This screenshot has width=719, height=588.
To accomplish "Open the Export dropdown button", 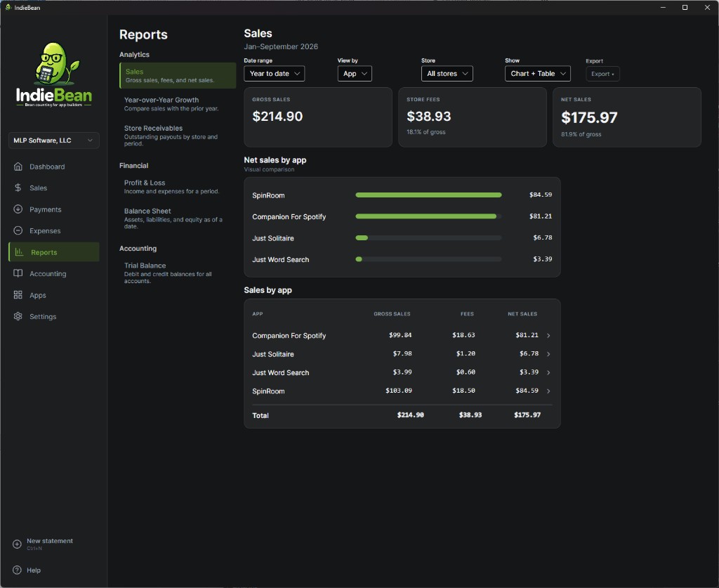I will coord(602,74).
